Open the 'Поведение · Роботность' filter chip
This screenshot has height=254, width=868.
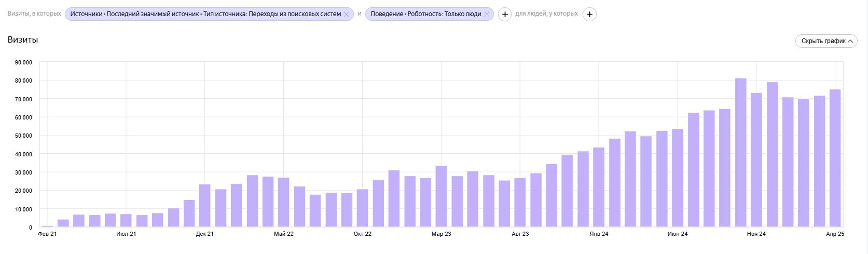425,15
